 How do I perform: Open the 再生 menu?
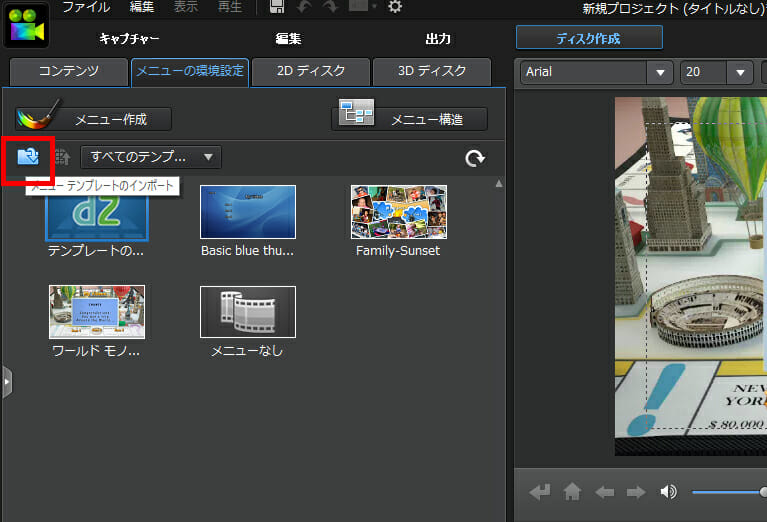click(x=230, y=7)
